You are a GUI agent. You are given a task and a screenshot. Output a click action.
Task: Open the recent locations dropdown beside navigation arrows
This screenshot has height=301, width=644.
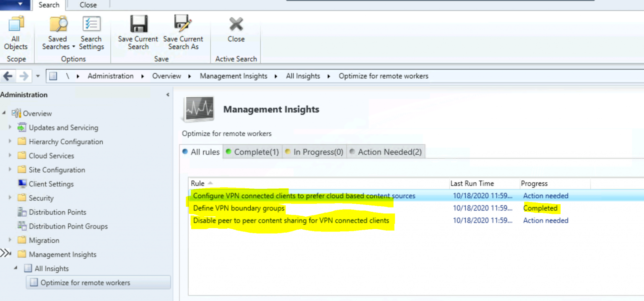pyautogui.click(x=37, y=76)
